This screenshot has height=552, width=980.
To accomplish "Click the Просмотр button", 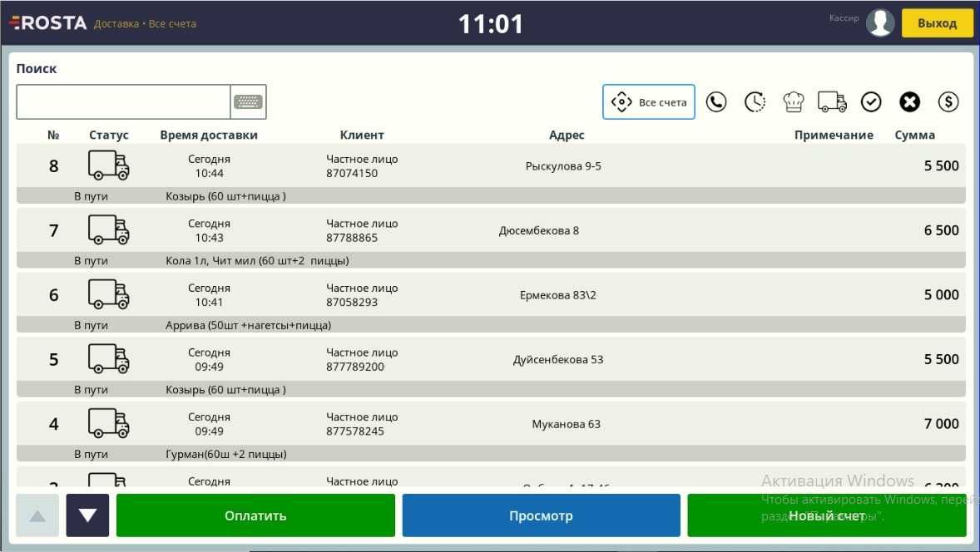I will point(541,515).
